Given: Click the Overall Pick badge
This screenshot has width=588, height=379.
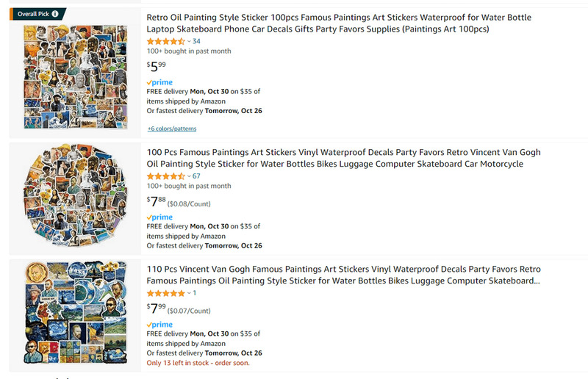Looking at the screenshot, I should [37, 14].
